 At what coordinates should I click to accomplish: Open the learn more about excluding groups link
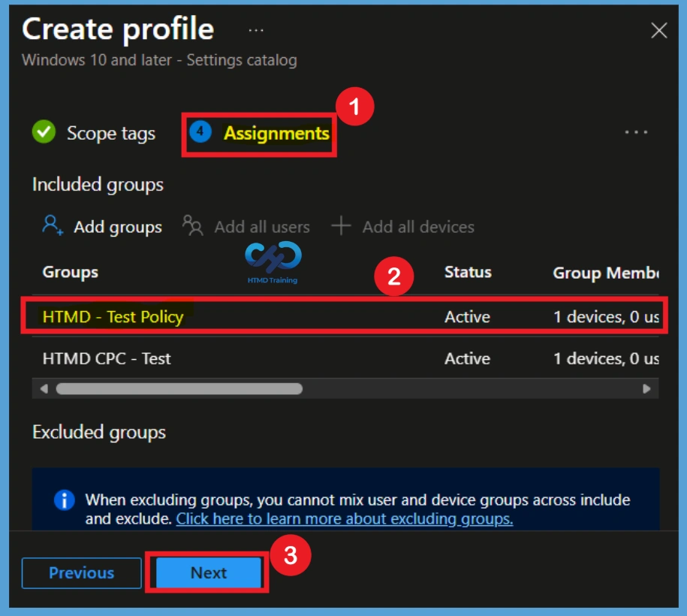[x=345, y=519]
